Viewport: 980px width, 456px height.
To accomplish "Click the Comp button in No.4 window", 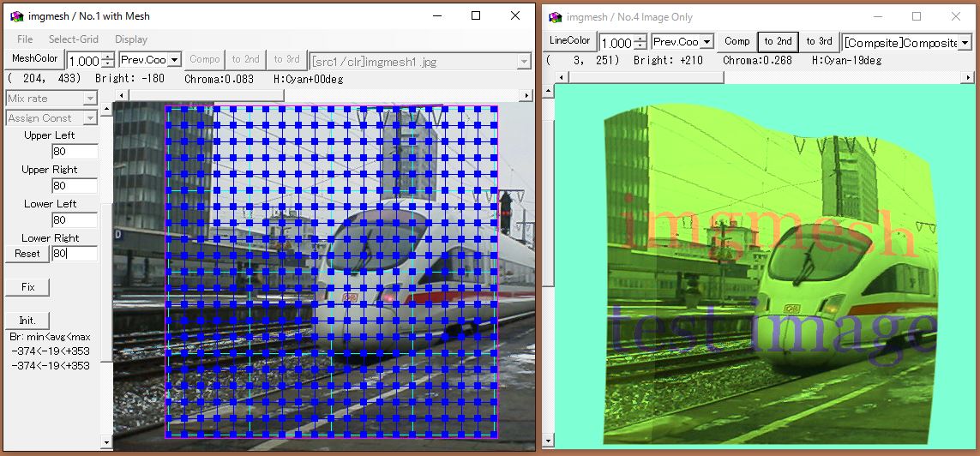I will coord(737,41).
